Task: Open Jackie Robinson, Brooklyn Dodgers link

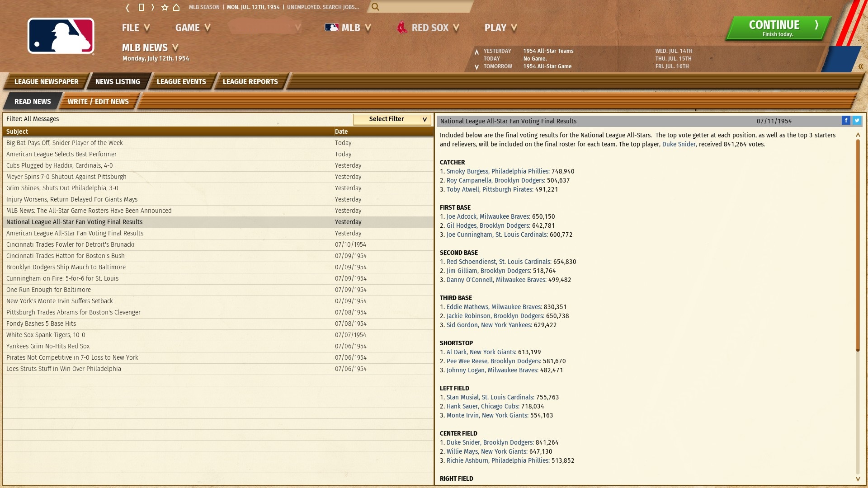Action: pyautogui.click(x=495, y=316)
